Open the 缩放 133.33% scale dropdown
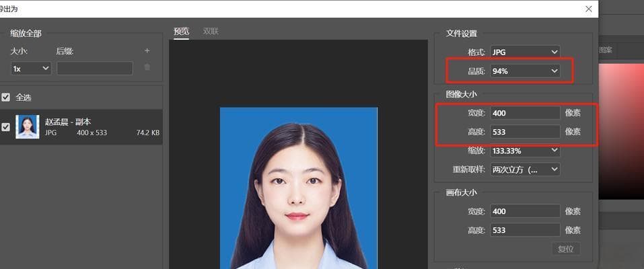Viewport: 644px width, 269px height. (x=526, y=151)
